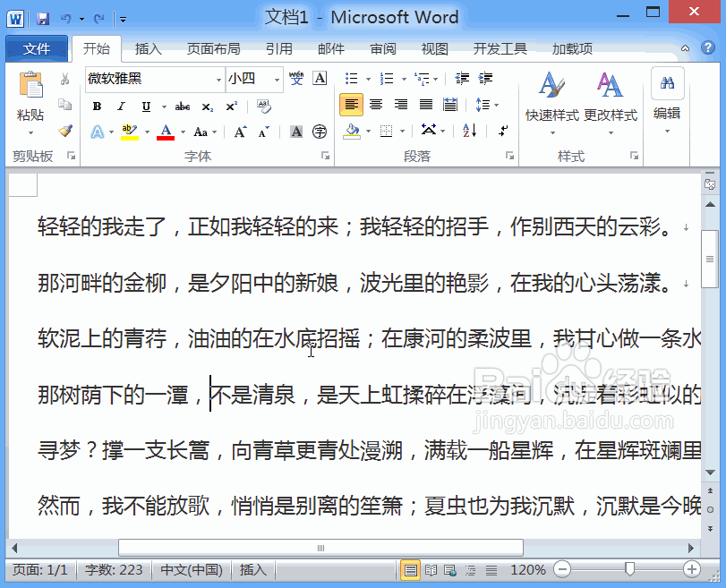Expand the font color dropdown arrow
The height and width of the screenshot is (588, 726).
tap(182, 131)
